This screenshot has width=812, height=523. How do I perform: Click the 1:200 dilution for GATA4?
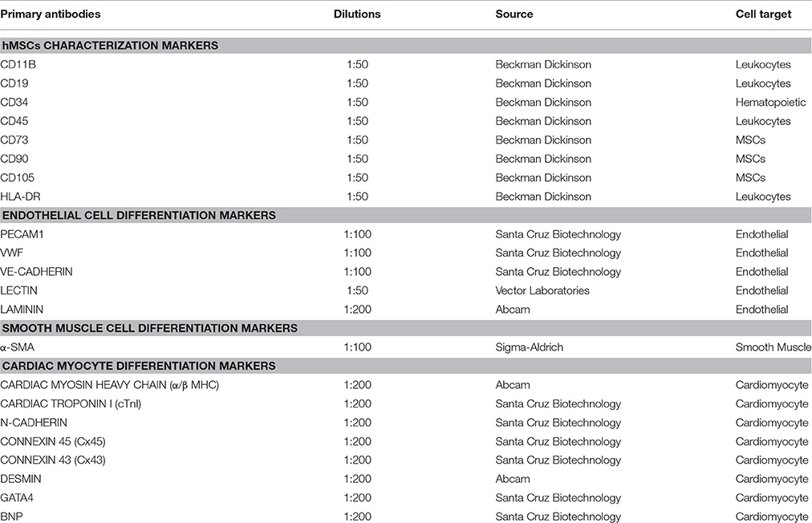(x=357, y=498)
